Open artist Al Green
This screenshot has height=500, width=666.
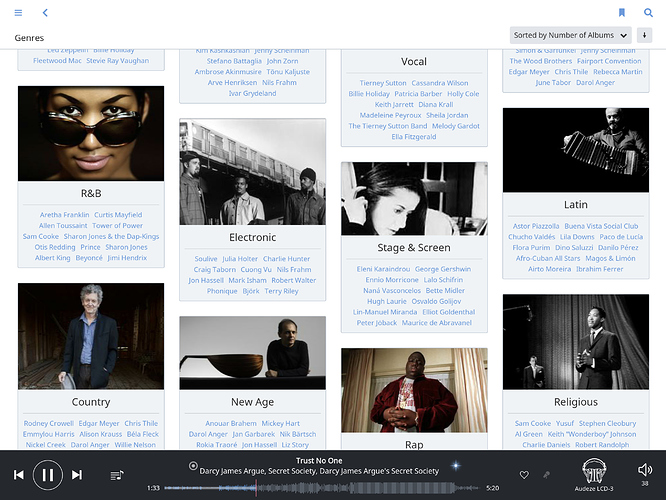click(529, 434)
